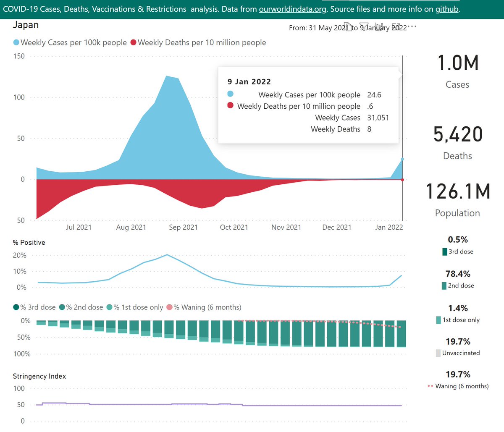Click the 9 Jan 2022 blue data point marker
The image size is (504, 432).
click(x=402, y=159)
